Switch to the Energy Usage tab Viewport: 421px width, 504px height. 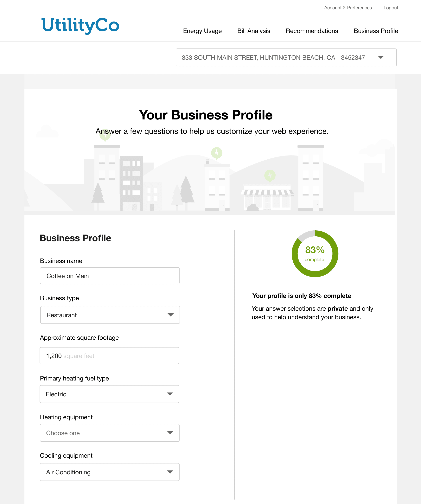[202, 31]
